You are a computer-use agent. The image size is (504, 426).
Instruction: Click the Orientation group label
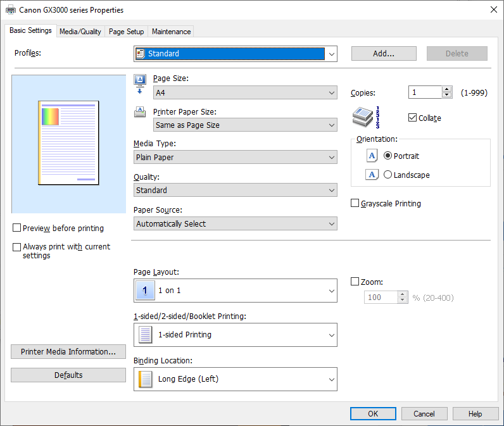(x=377, y=139)
